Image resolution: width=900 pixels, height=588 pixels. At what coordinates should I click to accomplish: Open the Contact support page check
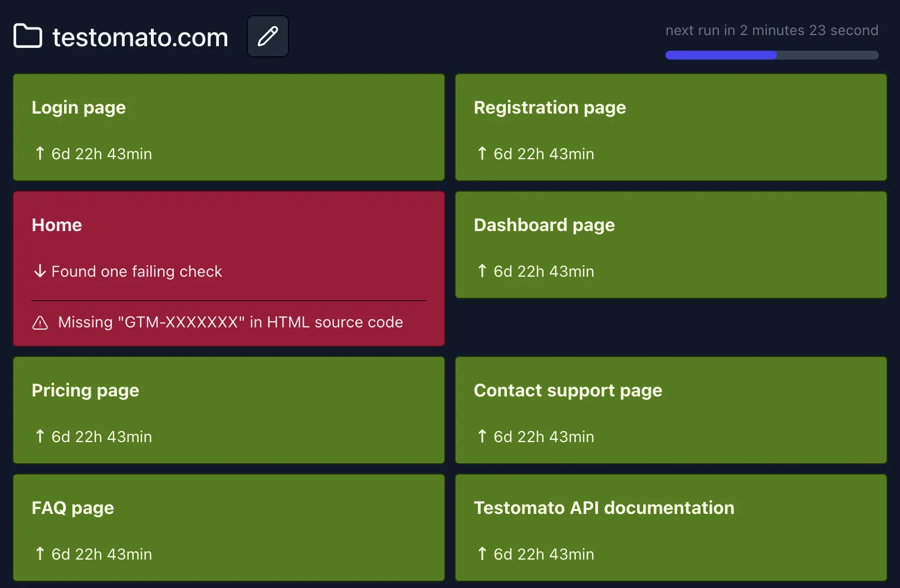click(x=671, y=410)
